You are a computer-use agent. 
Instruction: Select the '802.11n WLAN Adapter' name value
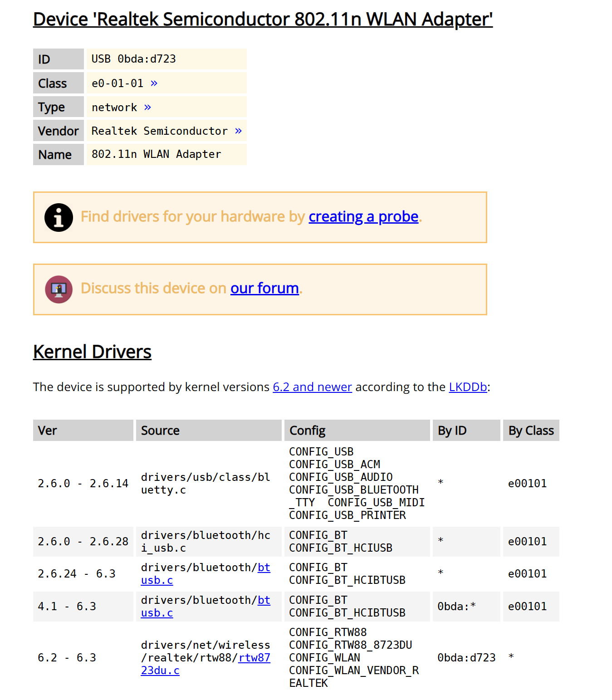[x=157, y=154]
